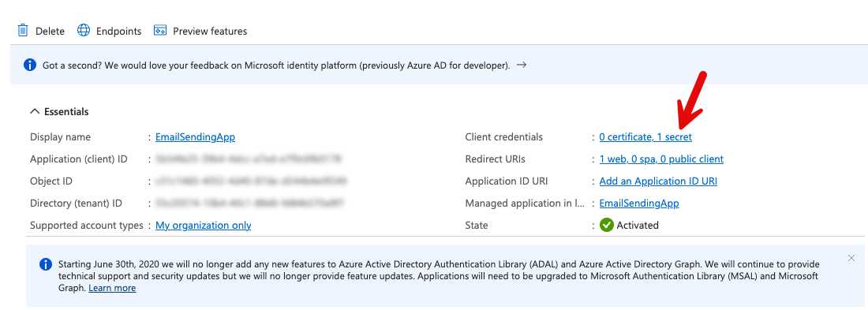The image size is (868, 310).
Task: Follow the feedback banner arrow
Action: pyautogui.click(x=521, y=65)
